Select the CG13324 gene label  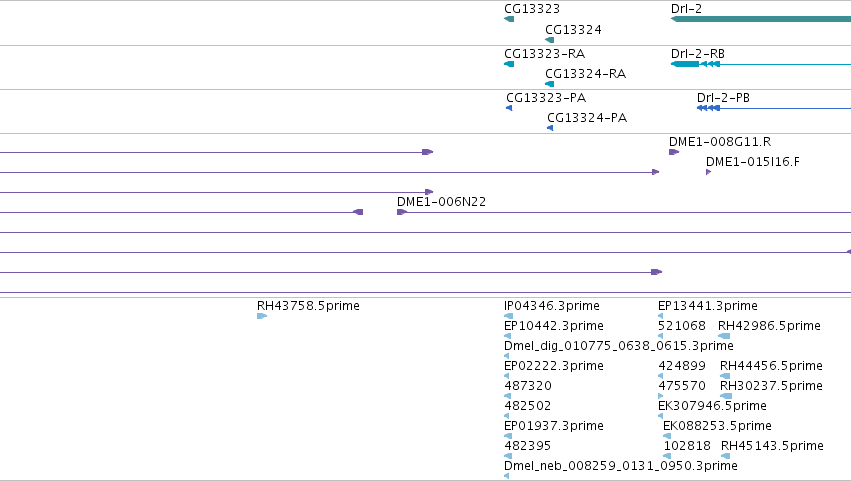coord(573,30)
